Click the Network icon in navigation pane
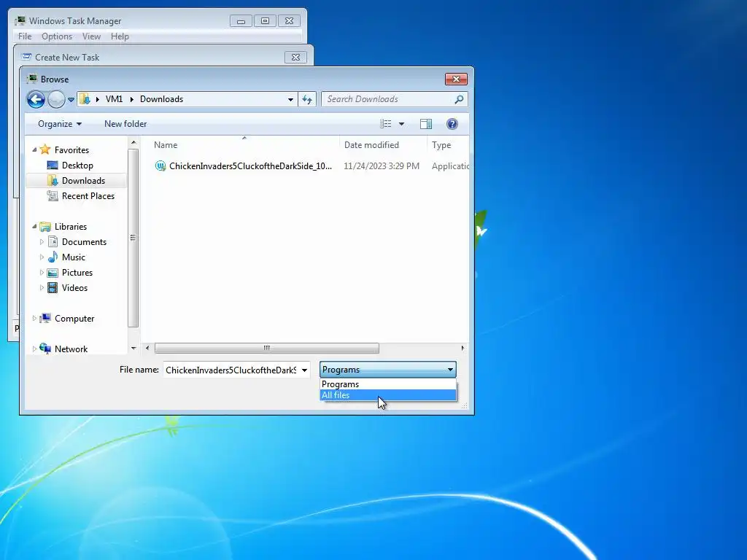Viewport: 747px width, 560px height. point(45,349)
